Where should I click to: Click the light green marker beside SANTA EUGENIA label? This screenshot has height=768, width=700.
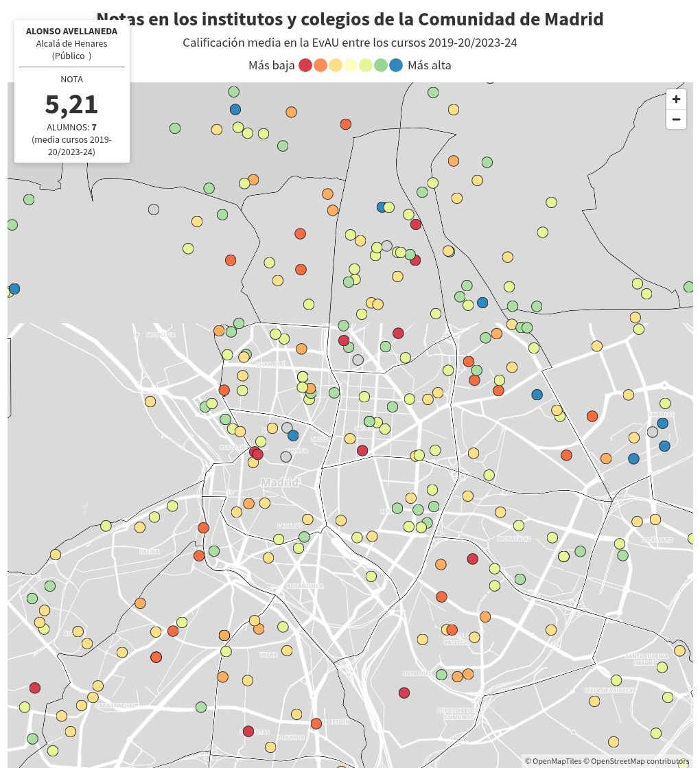click(x=662, y=667)
